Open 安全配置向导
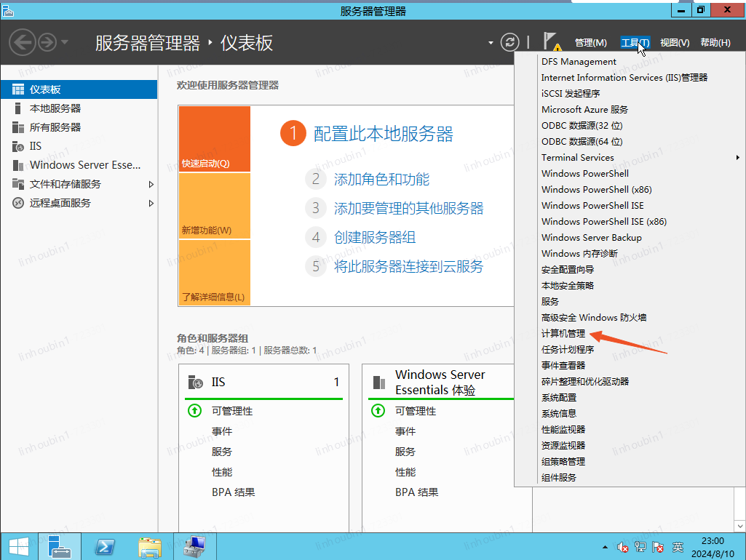The width and height of the screenshot is (746, 560). point(568,270)
